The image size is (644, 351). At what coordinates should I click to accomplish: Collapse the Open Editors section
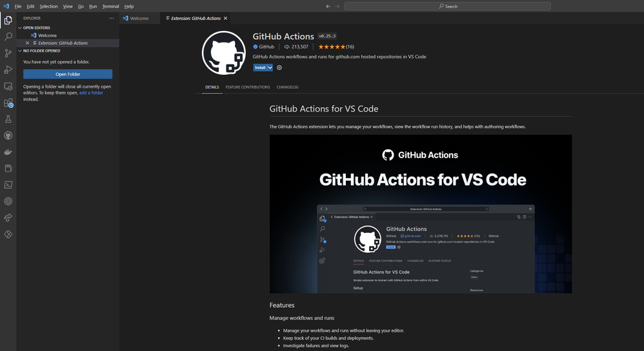point(20,28)
